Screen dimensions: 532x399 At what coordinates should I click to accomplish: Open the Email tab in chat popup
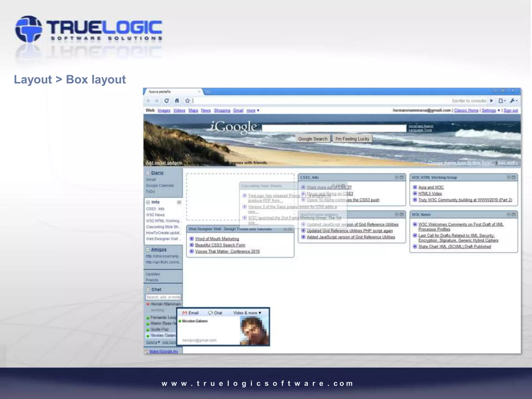click(190, 313)
